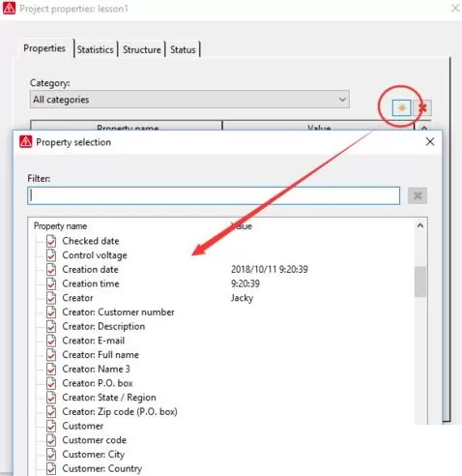Click EPLAN logo in Property selection title
The height and width of the screenshot is (476, 462).
coord(26,141)
